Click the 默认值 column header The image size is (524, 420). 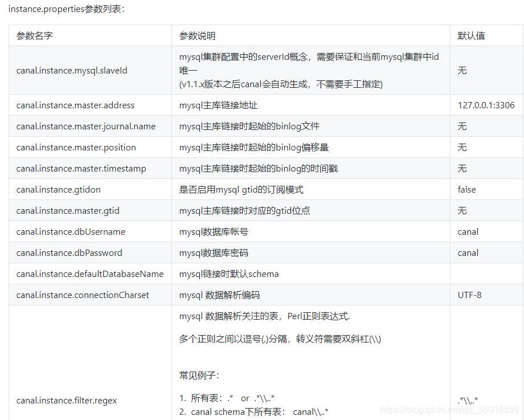click(471, 35)
